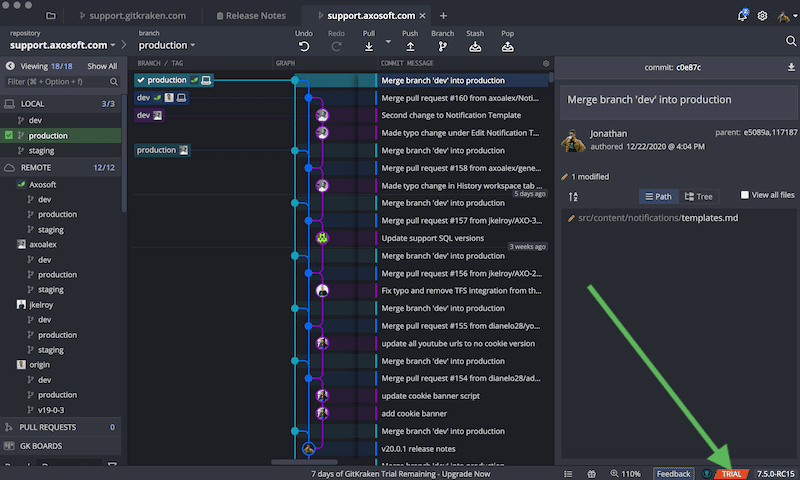The image size is (800, 480).
Task: Create a branch via Branch icon
Action: click(x=442, y=46)
